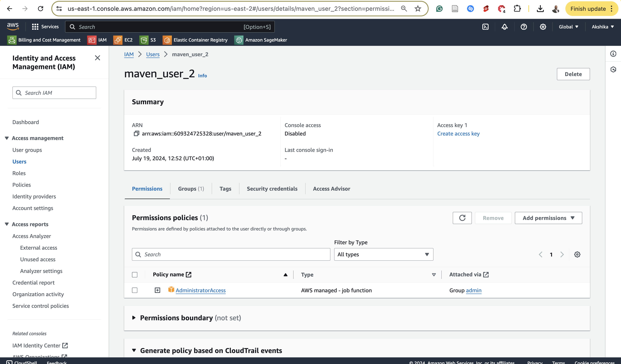Open the Filter by Type dropdown
The height and width of the screenshot is (364, 621).
click(x=383, y=255)
